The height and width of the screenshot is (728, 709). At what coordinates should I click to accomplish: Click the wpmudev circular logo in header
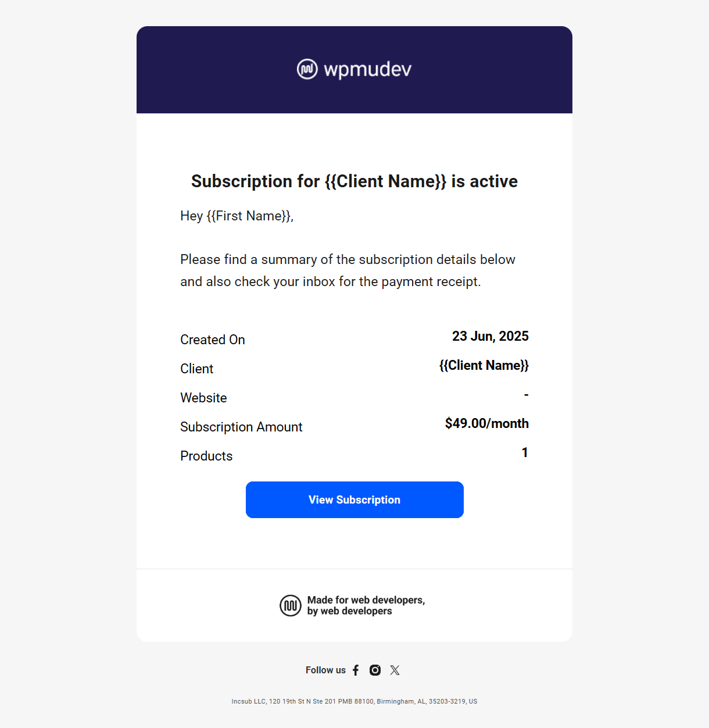point(307,69)
